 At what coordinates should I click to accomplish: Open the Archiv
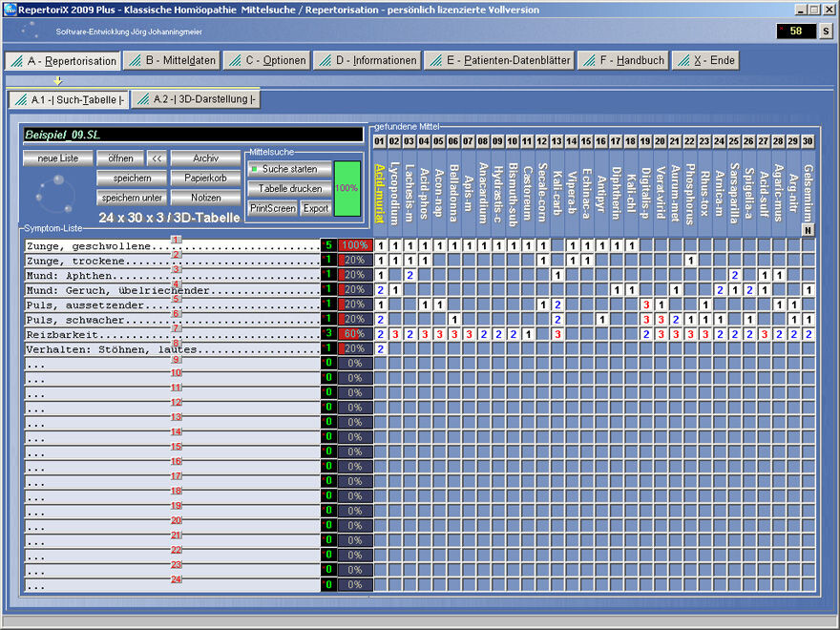[x=206, y=158]
